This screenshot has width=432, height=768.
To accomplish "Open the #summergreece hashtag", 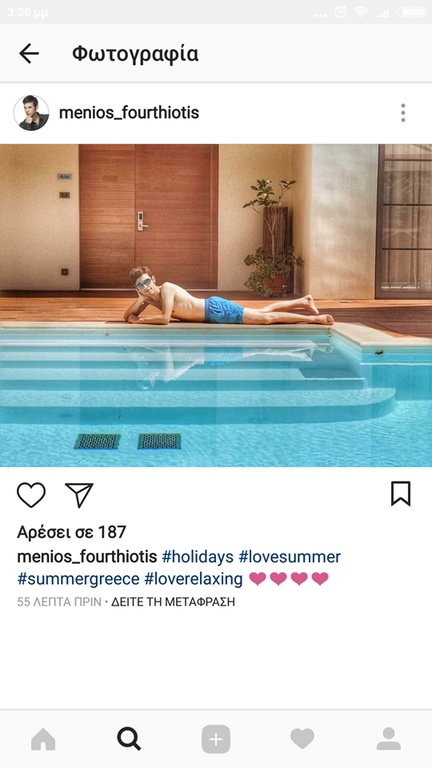I will [x=78, y=579].
